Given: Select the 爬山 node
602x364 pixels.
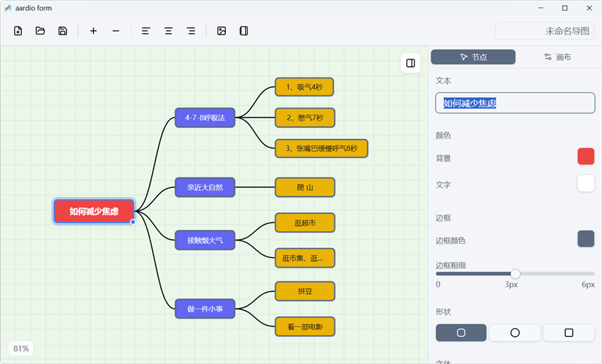Looking at the screenshot, I should pyautogui.click(x=306, y=187).
